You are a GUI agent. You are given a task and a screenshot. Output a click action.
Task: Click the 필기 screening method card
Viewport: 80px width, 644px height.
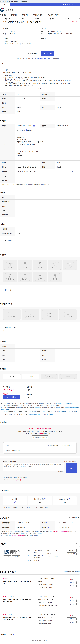(49, 377)
